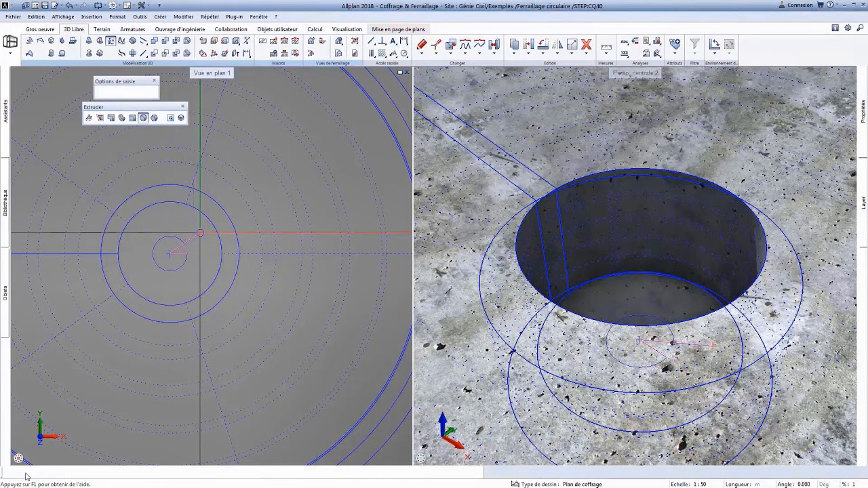Switch to the Gros oeuvre tab
The height and width of the screenshot is (488, 868).
40,29
